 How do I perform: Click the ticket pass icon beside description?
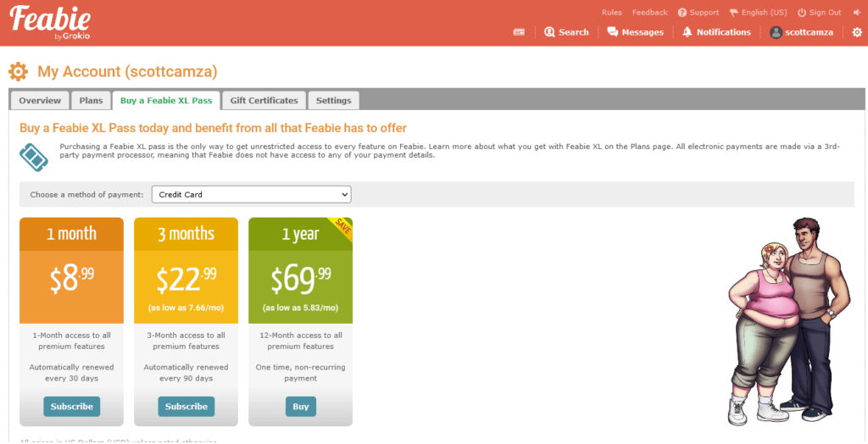pos(34,157)
